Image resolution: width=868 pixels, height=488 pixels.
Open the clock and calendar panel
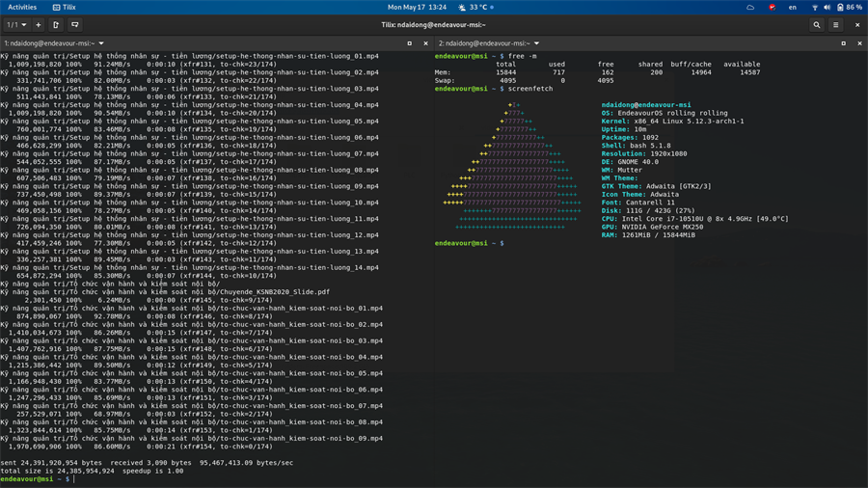tap(417, 7)
